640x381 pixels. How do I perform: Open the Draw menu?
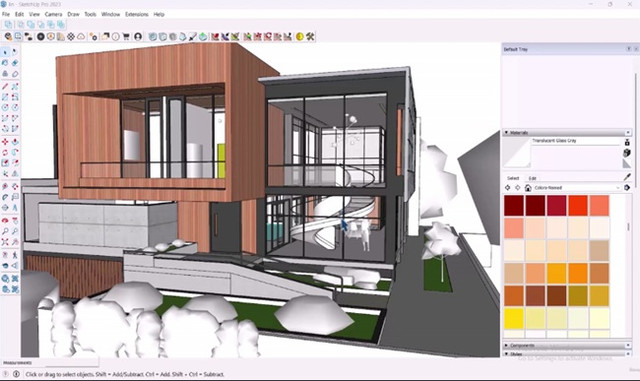[x=73, y=14]
